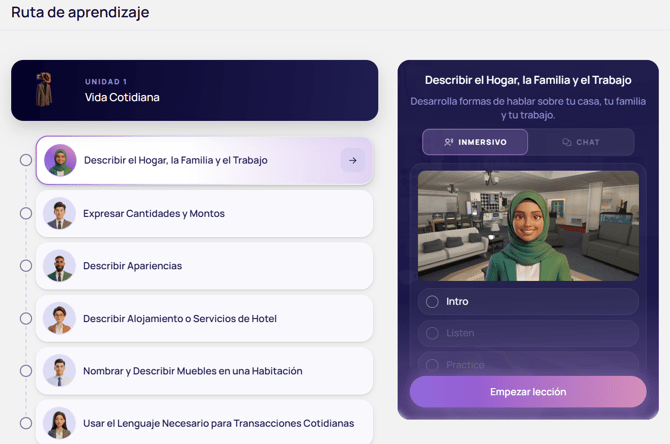The image size is (670, 444).
Task: Toggle progress circle for Expresar Cantidades y Montos
Action: coord(26,213)
